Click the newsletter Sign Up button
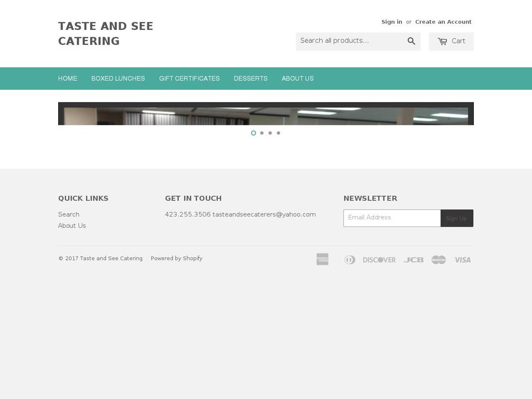Screen dimensions: 532x399 tap(457, 218)
